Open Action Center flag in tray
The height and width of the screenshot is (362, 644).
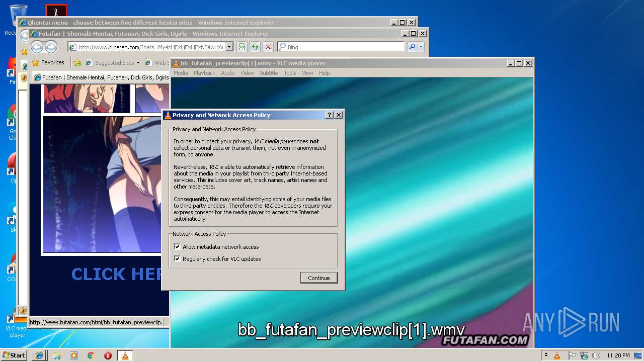(572, 355)
